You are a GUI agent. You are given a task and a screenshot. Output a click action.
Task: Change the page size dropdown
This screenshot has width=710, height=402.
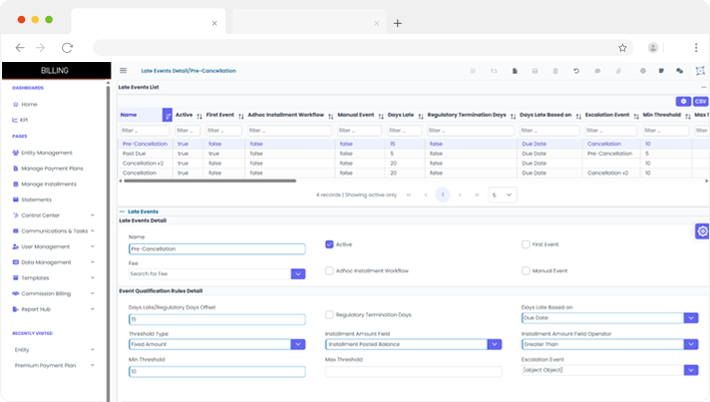click(503, 195)
